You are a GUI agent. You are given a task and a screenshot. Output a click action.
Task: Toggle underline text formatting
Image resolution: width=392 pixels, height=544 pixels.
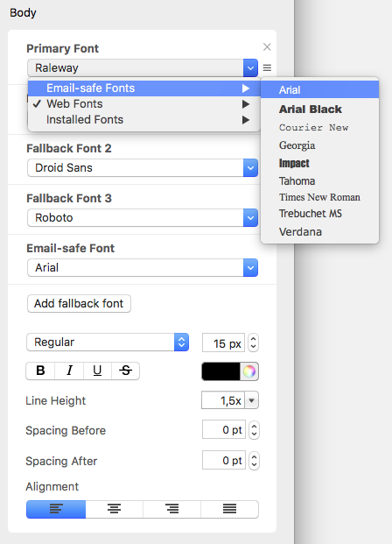click(x=97, y=371)
